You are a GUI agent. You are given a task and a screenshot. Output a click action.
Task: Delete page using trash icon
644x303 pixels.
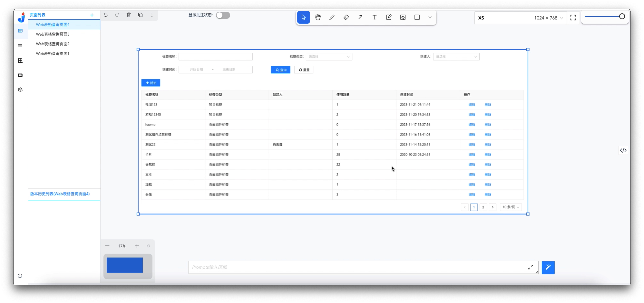click(129, 15)
